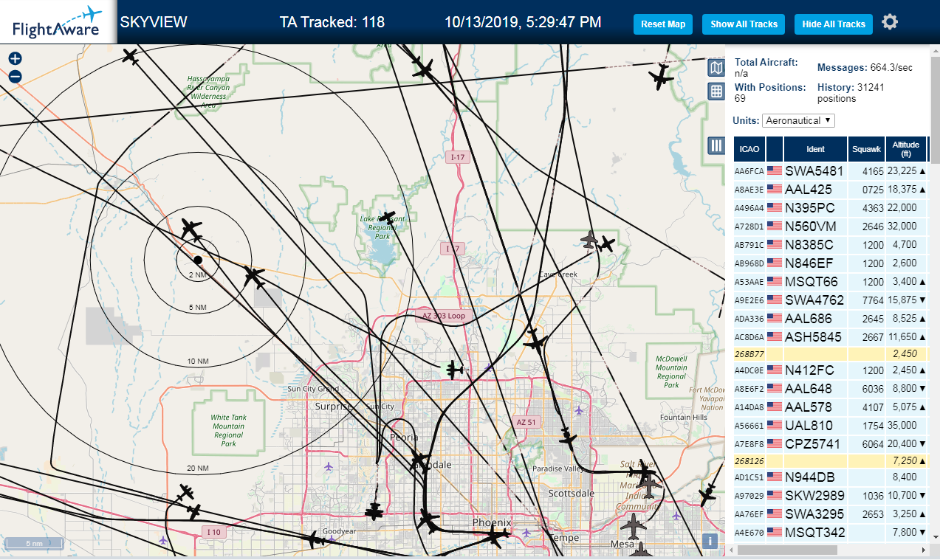Select the SWA4762 aircraft row
The width and height of the screenshot is (940, 560).
831,300
